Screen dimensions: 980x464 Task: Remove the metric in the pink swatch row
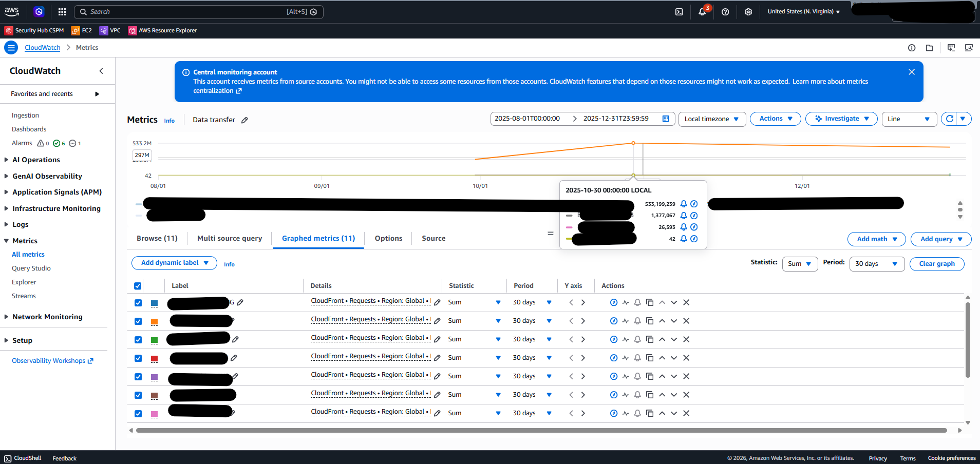686,413
